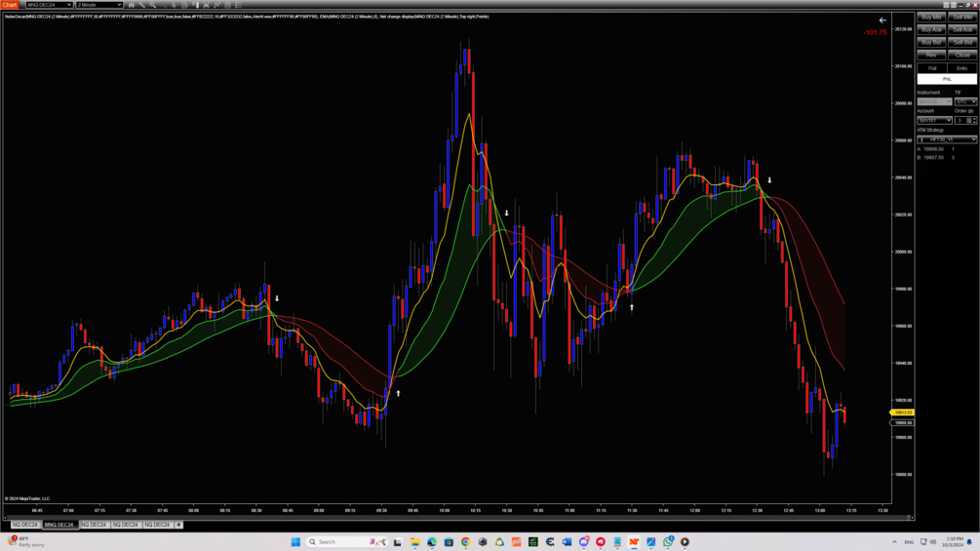Click the horizontal chart scrollbar
The height and width of the screenshot is (551, 980).
pos(459,517)
